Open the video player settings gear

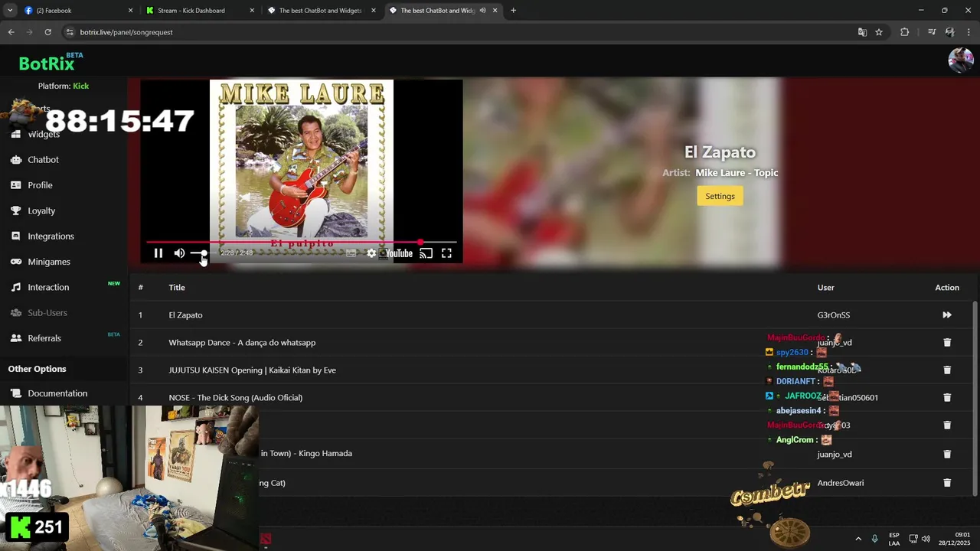[371, 253]
